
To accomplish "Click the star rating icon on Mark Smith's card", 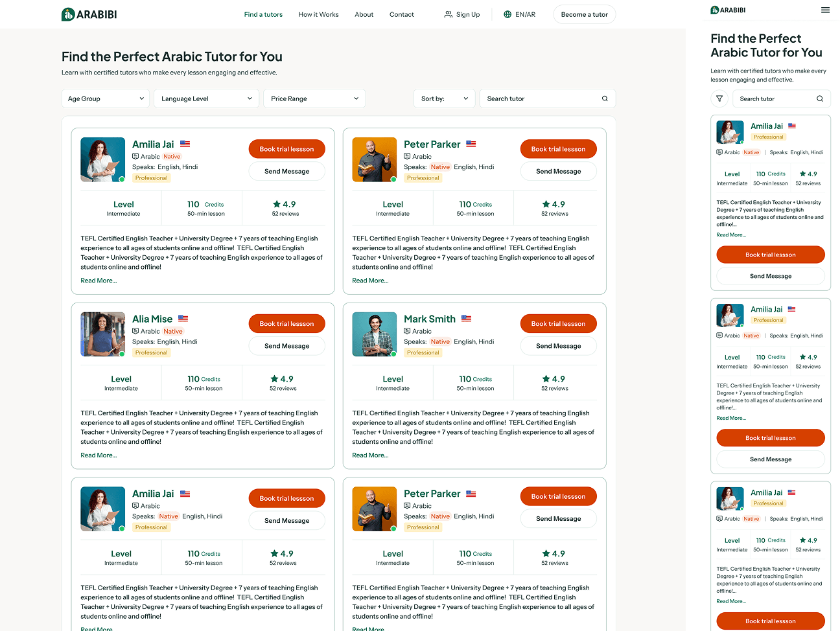I will click(x=546, y=379).
